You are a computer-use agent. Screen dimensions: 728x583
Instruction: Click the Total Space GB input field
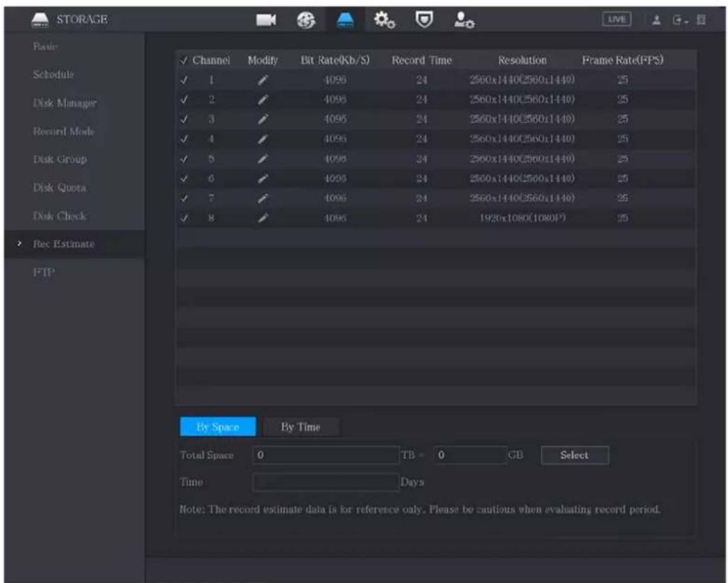coord(470,455)
